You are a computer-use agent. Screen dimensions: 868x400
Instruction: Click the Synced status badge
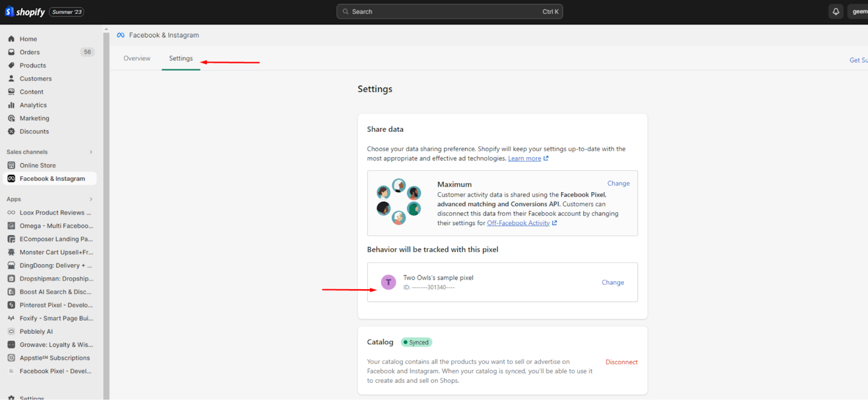417,342
